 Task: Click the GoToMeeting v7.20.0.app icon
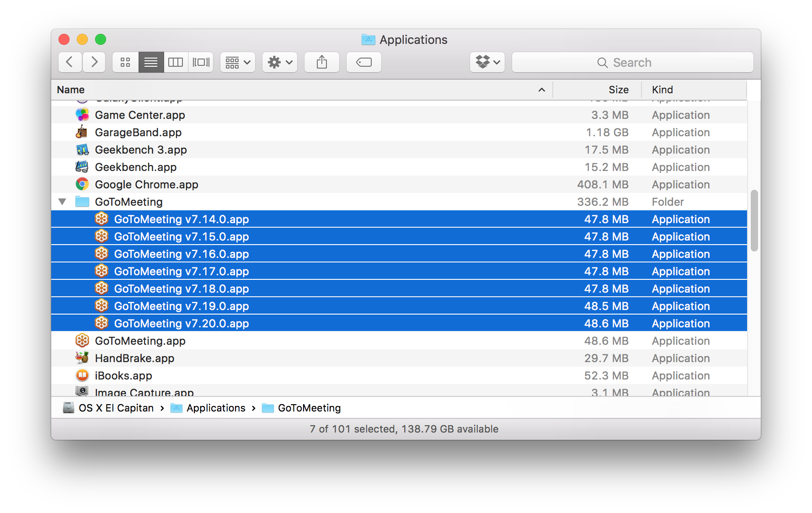coord(101,323)
